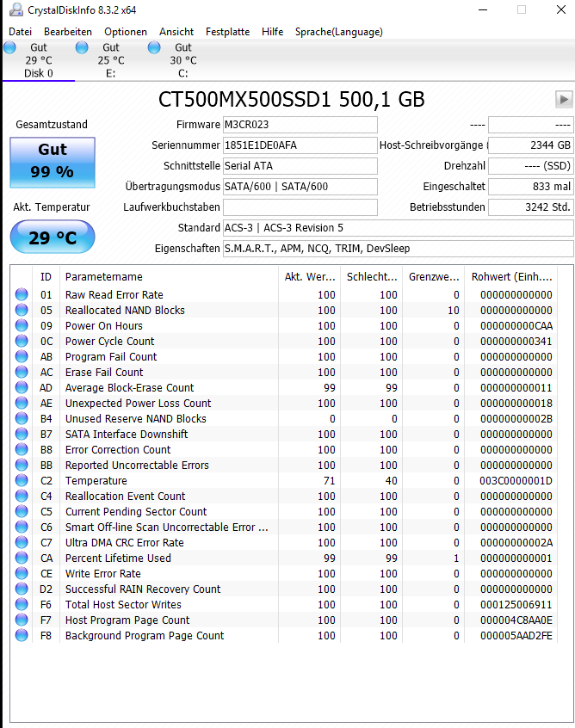Click the Seriennummer field
Viewport: 575px width, 728px height.
300,145
